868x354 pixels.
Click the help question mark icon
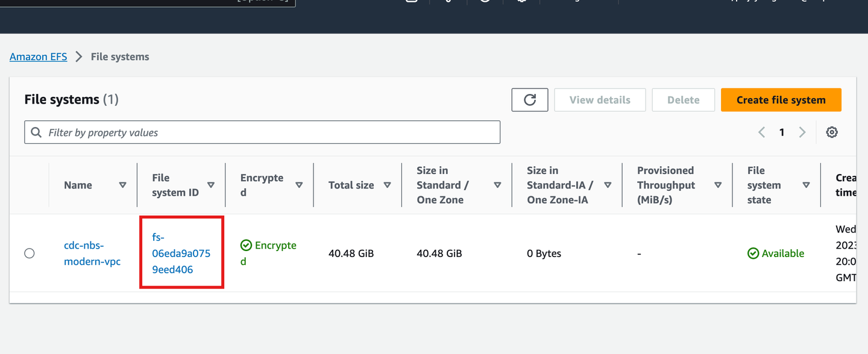coord(484,1)
